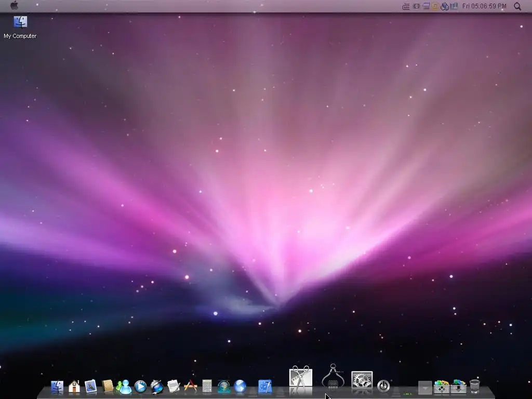Open the Address Book dock icon
The image size is (532, 399).
pyautogui.click(x=107, y=387)
